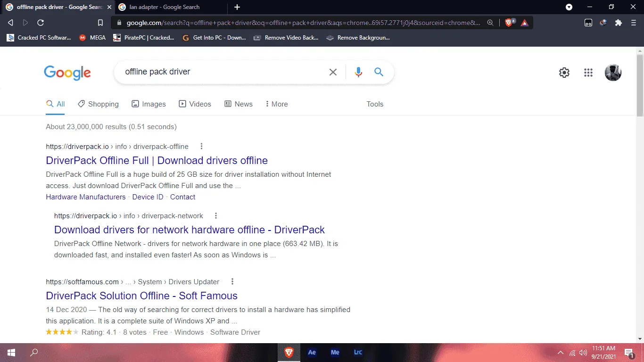The image size is (644, 362).
Task: Switch to the offline pack driver tab
Action: (57, 7)
